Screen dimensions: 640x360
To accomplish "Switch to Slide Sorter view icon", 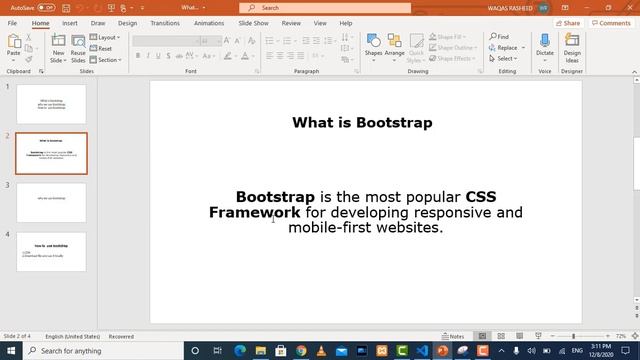I will 501,336.
